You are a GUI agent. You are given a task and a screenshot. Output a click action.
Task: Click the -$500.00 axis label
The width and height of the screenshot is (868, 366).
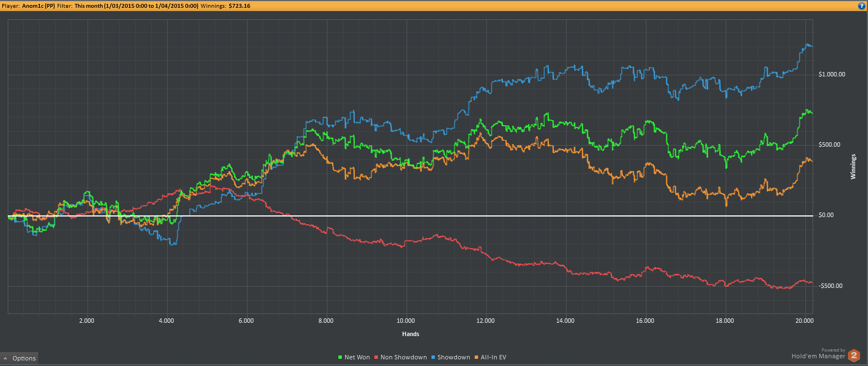click(x=830, y=286)
